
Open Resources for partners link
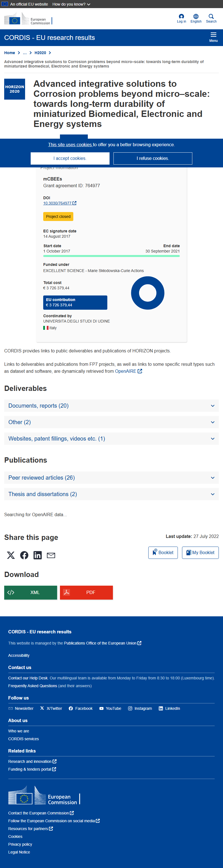coord(30,829)
